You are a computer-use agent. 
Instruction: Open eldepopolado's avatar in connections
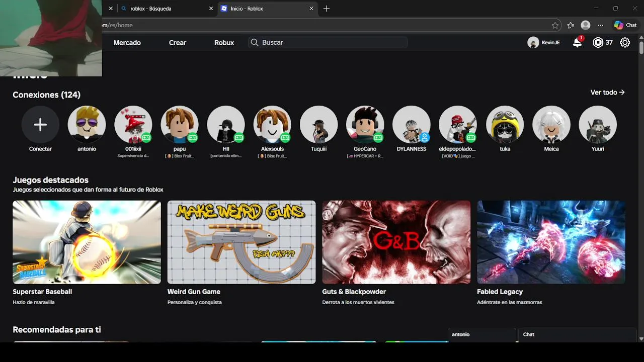[458, 125]
